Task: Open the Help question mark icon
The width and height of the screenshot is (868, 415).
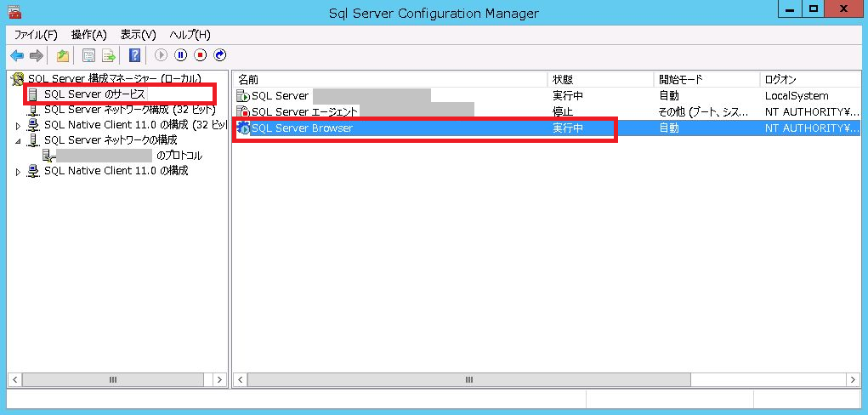Action: pos(134,55)
